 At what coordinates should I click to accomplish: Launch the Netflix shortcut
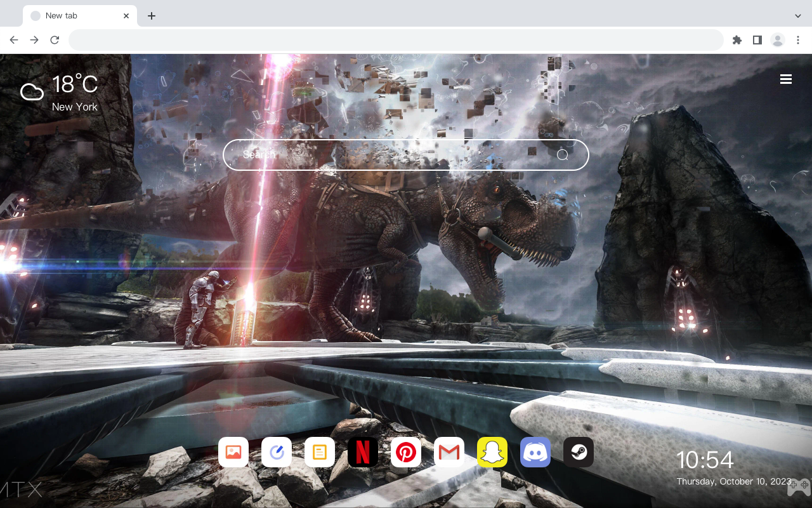point(363,452)
